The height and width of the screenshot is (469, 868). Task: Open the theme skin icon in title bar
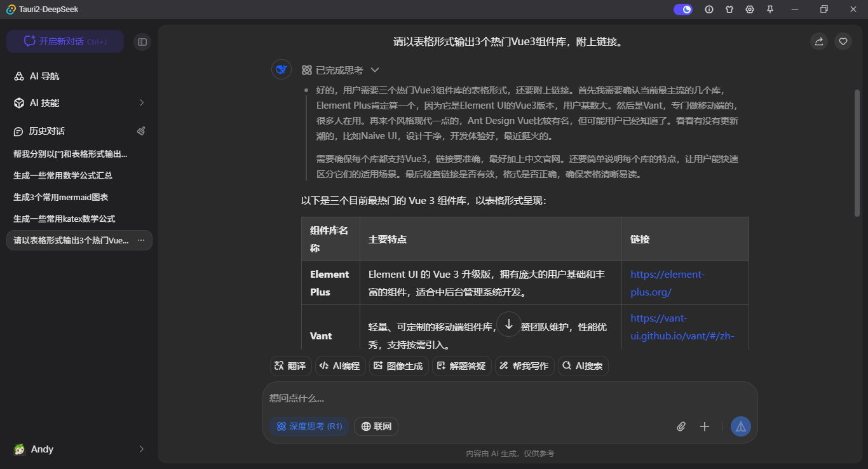[729, 10]
